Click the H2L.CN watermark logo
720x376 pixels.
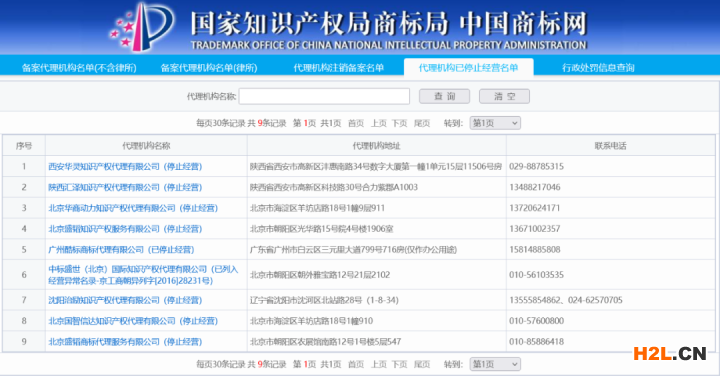(669, 354)
